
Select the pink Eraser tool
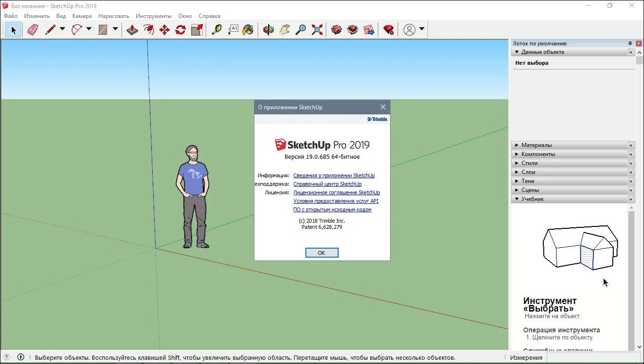point(32,30)
